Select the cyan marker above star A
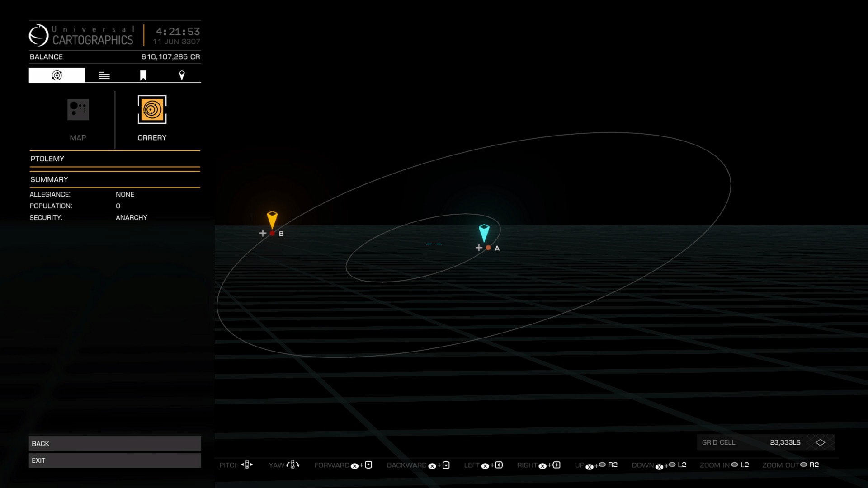The image size is (868, 488). pos(484,233)
